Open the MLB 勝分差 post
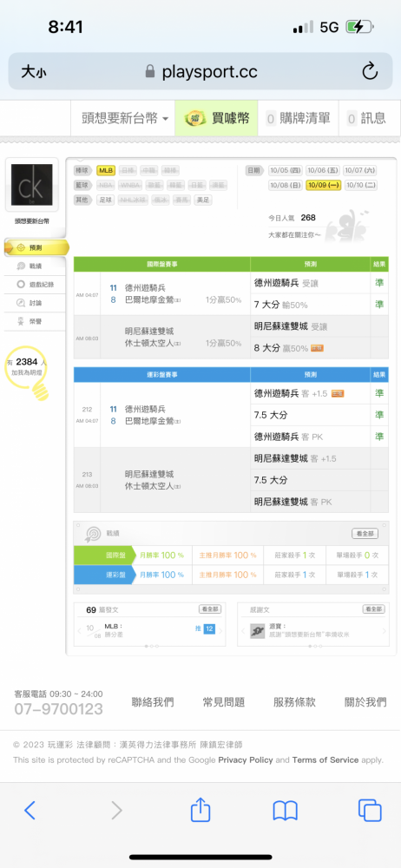This screenshot has height=868, width=401. (114, 630)
